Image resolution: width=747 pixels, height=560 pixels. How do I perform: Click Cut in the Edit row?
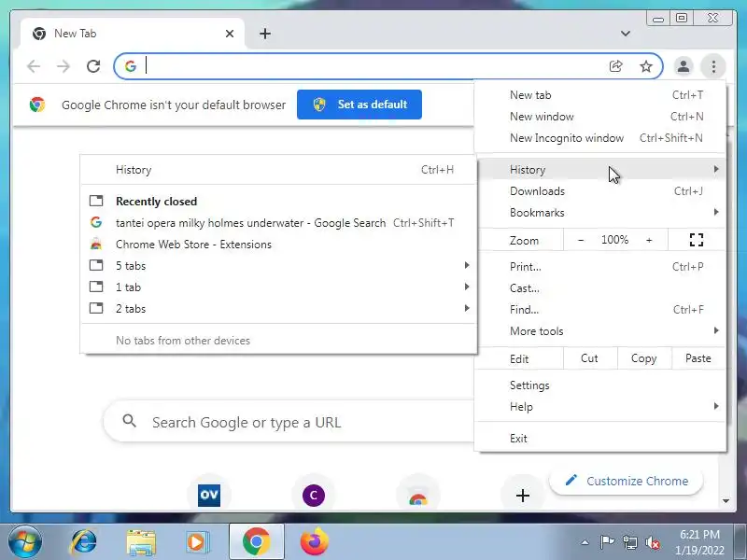click(x=590, y=358)
